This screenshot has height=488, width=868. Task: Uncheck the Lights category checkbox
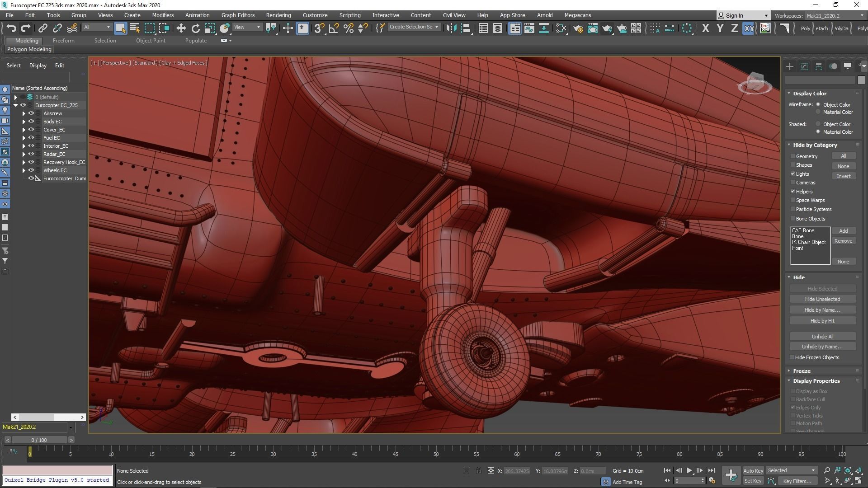(793, 174)
